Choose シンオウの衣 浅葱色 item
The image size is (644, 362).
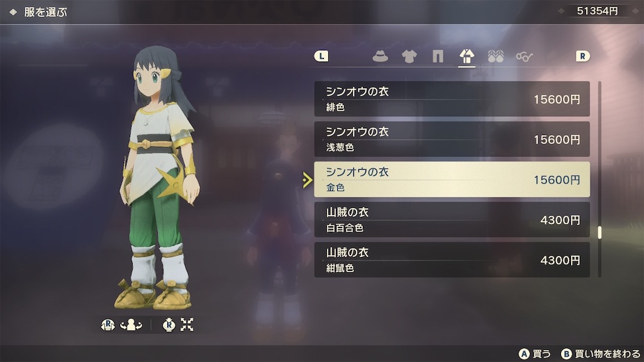(452, 139)
